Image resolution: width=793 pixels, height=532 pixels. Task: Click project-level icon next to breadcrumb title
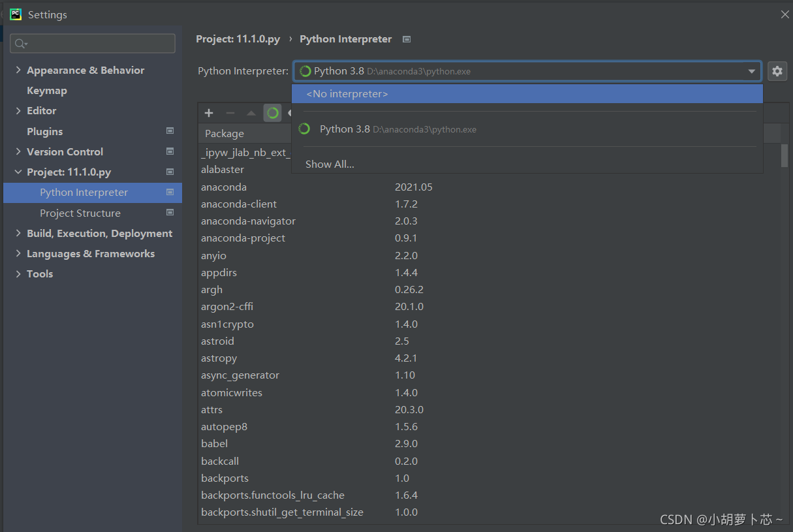407,39
